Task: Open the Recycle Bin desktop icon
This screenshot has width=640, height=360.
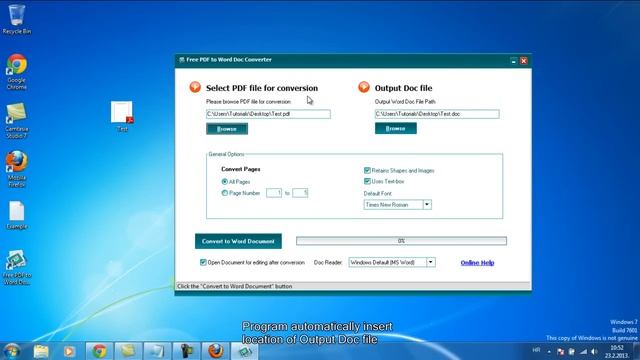Action: pos(16,19)
